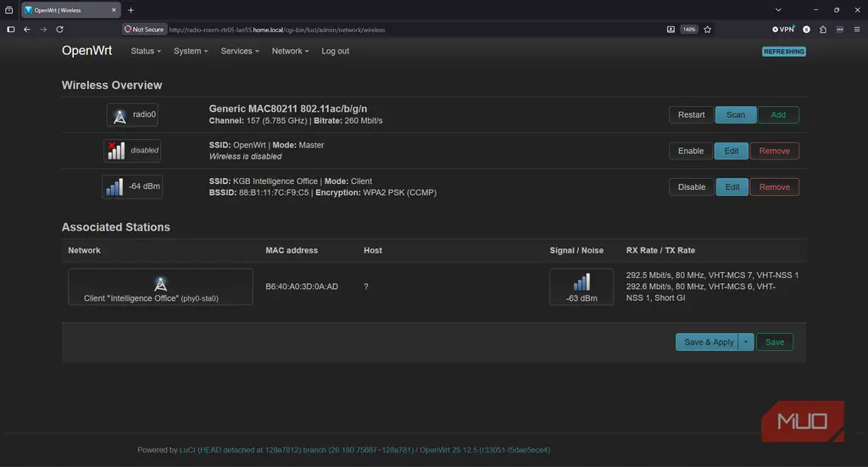The height and width of the screenshot is (467, 868).
Task: Reset the 140% zoom level badge
Action: pyautogui.click(x=688, y=30)
